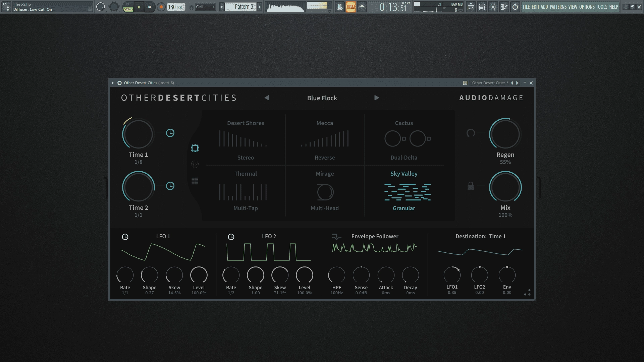The height and width of the screenshot is (362, 644).
Task: Pause playback in the transport
Action: click(139, 7)
